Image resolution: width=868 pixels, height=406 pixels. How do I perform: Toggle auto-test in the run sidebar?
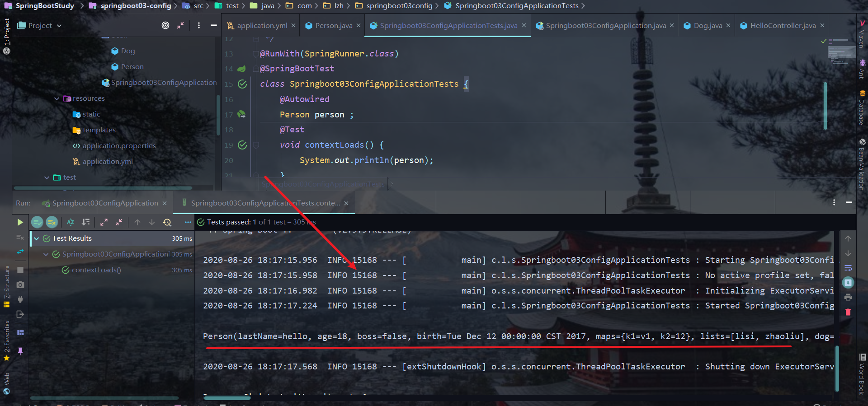(x=20, y=252)
